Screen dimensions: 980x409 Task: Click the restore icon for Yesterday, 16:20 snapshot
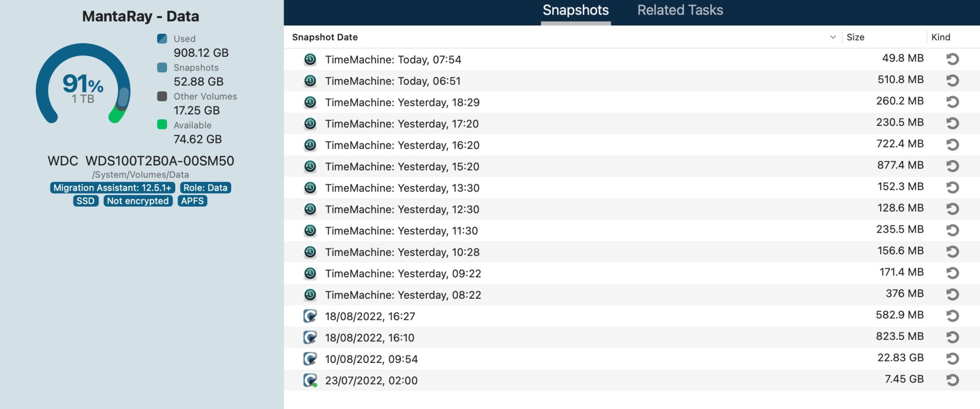pos(952,145)
